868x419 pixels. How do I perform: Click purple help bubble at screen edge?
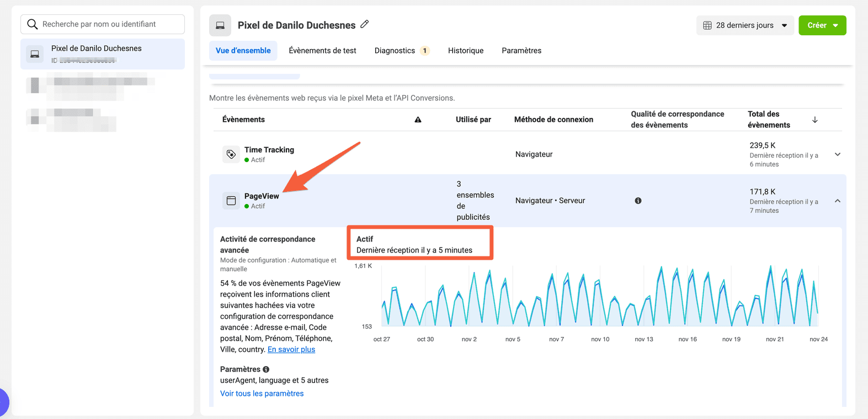(3, 402)
